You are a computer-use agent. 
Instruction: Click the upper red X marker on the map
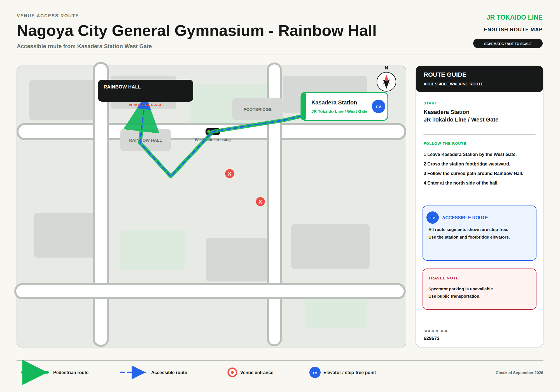point(230,174)
